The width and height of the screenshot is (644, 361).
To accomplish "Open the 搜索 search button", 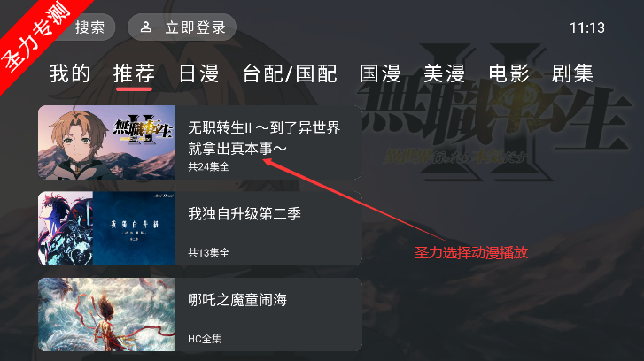I will [x=86, y=27].
